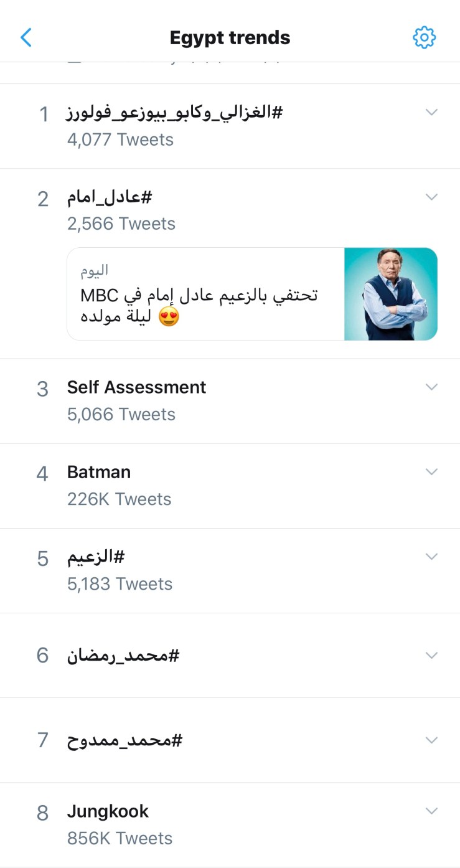Open the Jungkook trend
This screenshot has width=460, height=868.
click(108, 812)
